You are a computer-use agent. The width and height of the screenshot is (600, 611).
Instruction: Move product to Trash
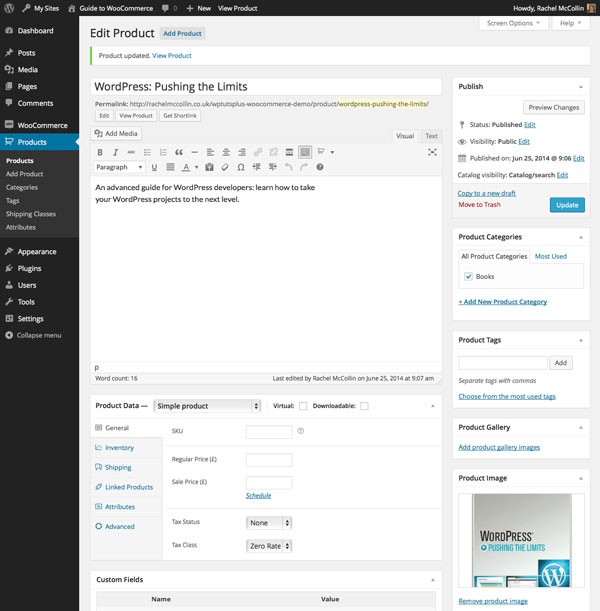click(x=479, y=205)
